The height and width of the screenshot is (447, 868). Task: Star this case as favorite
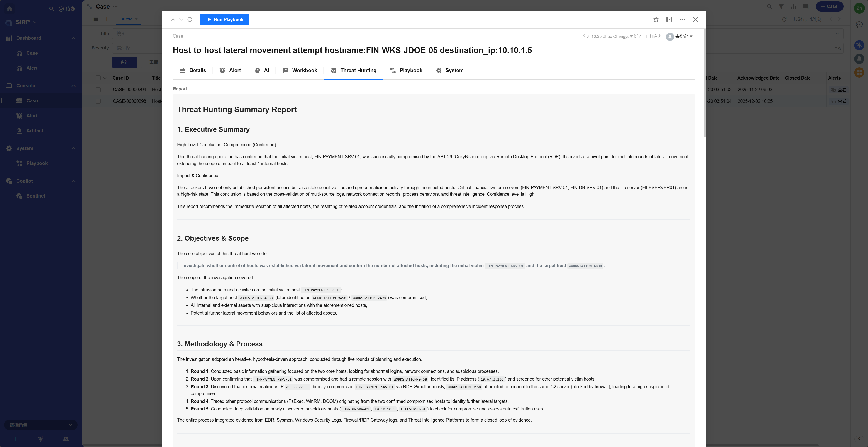pos(656,20)
